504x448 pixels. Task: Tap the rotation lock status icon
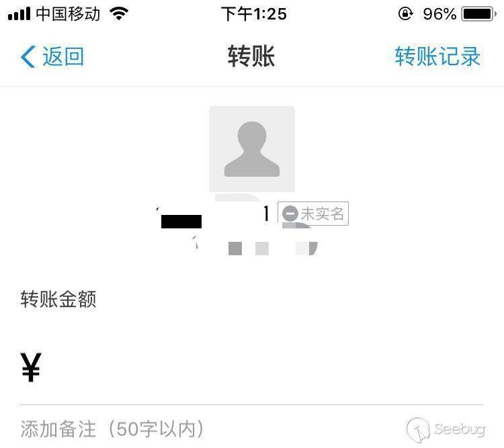(x=406, y=14)
